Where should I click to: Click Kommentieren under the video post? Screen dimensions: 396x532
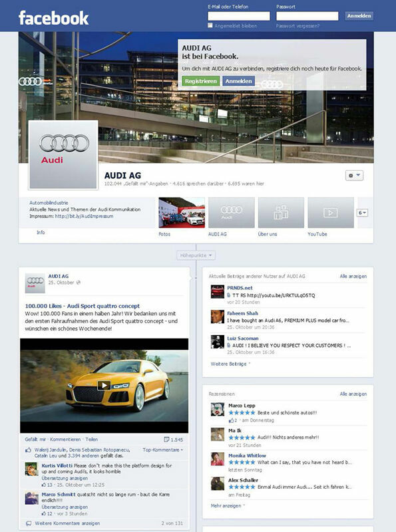[65, 440]
